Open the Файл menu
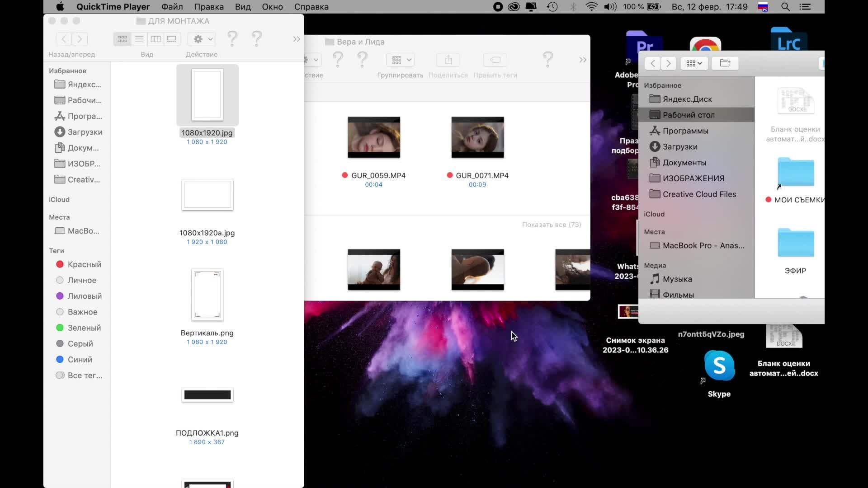This screenshot has width=868, height=488. coord(172,7)
